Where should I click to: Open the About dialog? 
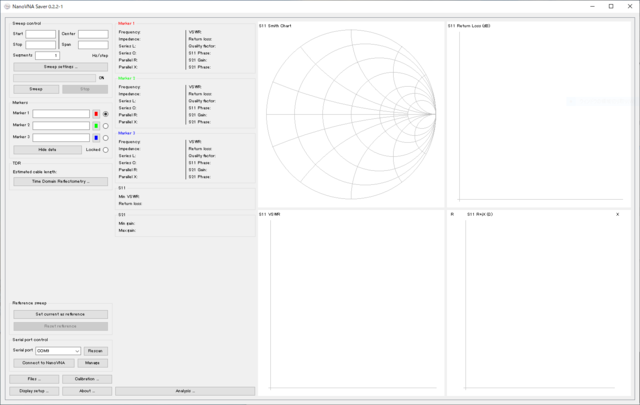coord(87,391)
